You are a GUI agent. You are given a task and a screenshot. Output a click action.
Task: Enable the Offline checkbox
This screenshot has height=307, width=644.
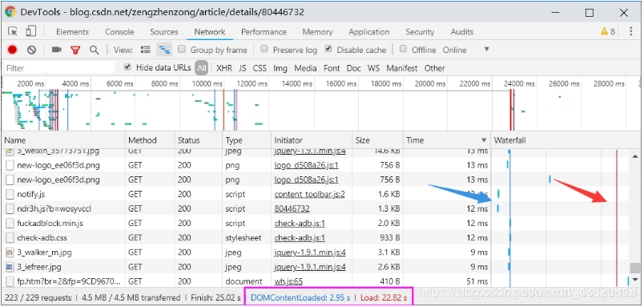(x=404, y=50)
